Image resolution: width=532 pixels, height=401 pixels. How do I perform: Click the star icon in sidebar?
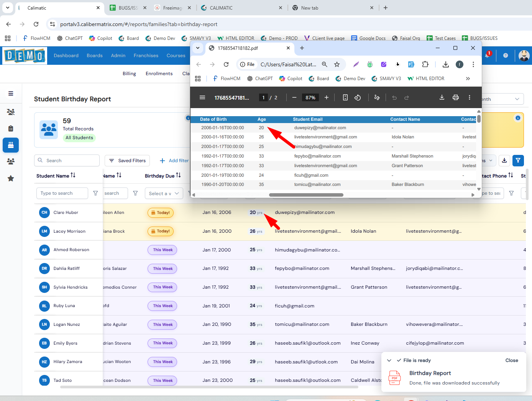tap(11, 178)
